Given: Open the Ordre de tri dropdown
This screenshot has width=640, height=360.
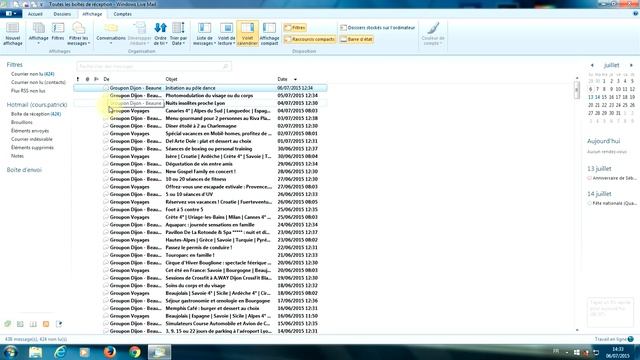Looking at the screenshot, I should point(160,33).
